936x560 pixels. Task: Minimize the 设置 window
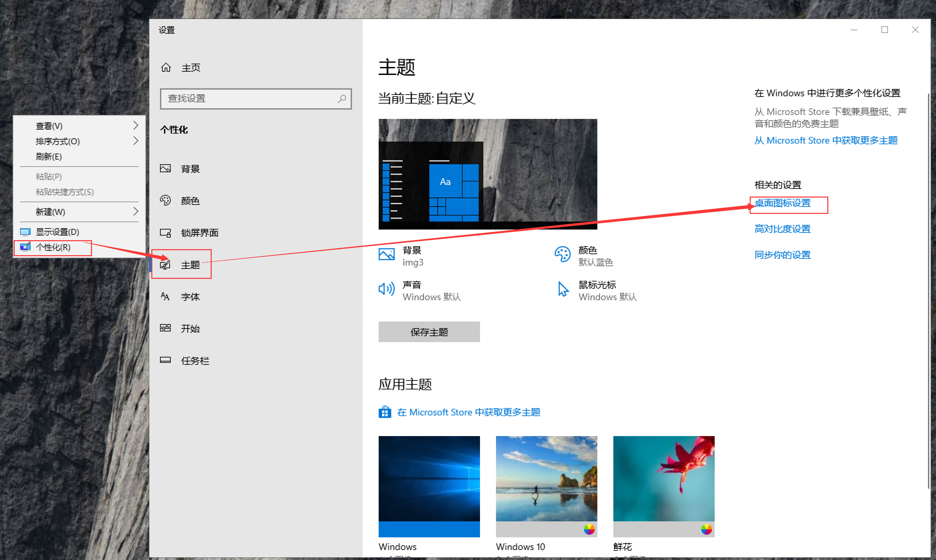pos(854,30)
